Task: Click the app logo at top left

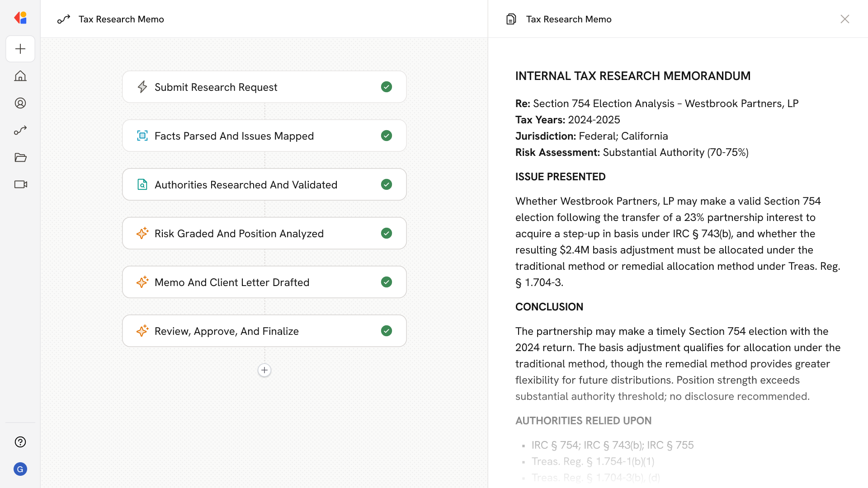Action: 20,18
